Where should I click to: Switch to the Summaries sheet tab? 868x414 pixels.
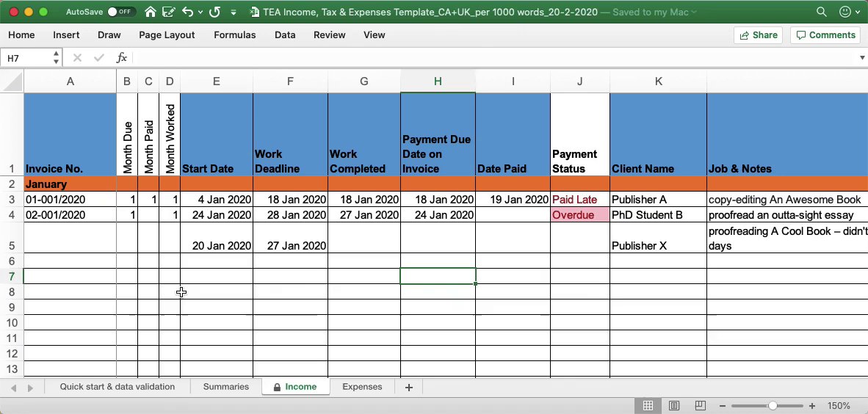[x=226, y=387]
